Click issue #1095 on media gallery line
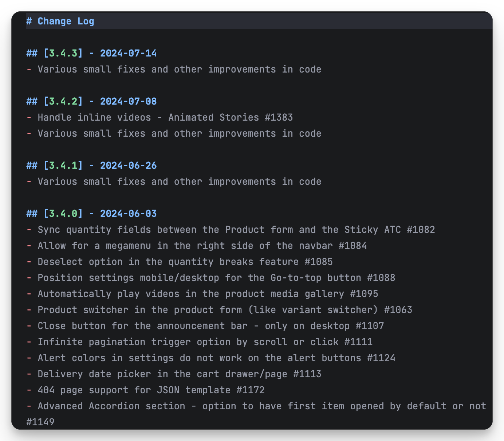The image size is (504, 441). coord(364,294)
